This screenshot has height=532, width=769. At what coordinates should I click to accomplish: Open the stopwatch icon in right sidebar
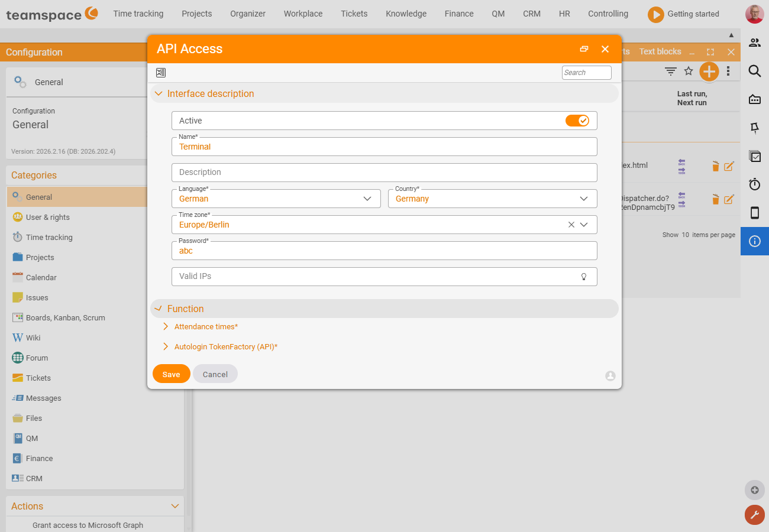[x=755, y=184]
